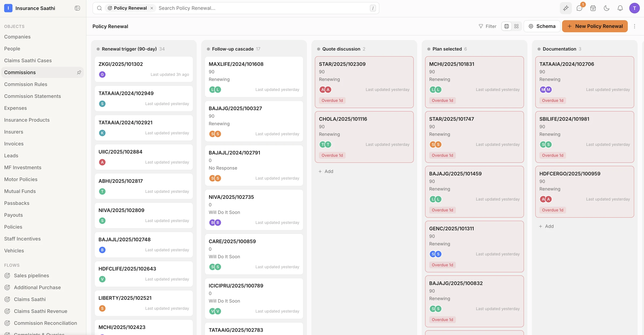Open the Additional Purchase flow

37,287
